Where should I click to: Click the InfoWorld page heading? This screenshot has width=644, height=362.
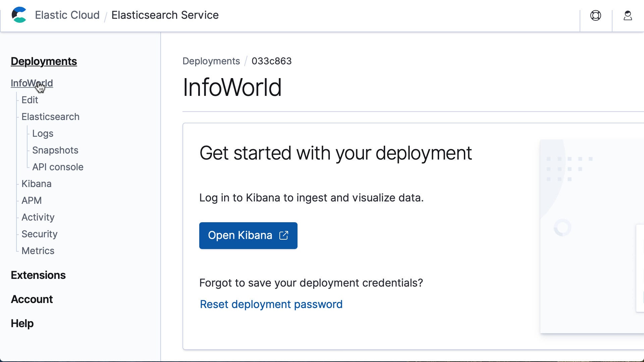(232, 87)
